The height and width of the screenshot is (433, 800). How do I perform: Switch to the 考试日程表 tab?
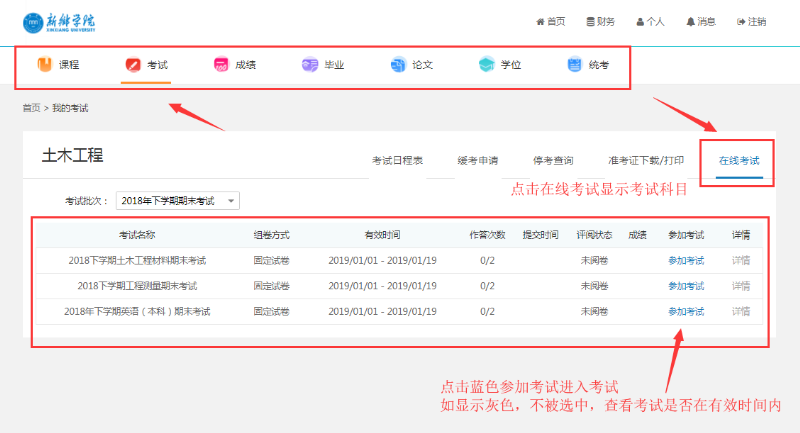click(x=397, y=160)
